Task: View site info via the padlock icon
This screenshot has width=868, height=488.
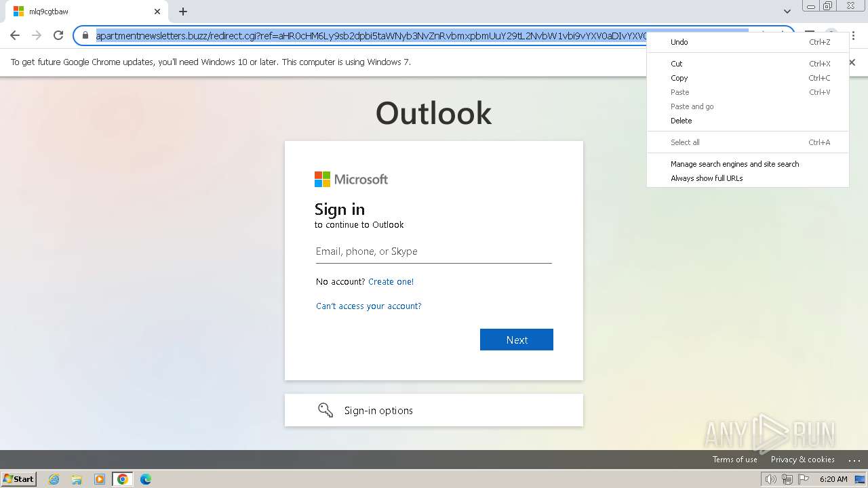Action: pyautogui.click(x=85, y=35)
